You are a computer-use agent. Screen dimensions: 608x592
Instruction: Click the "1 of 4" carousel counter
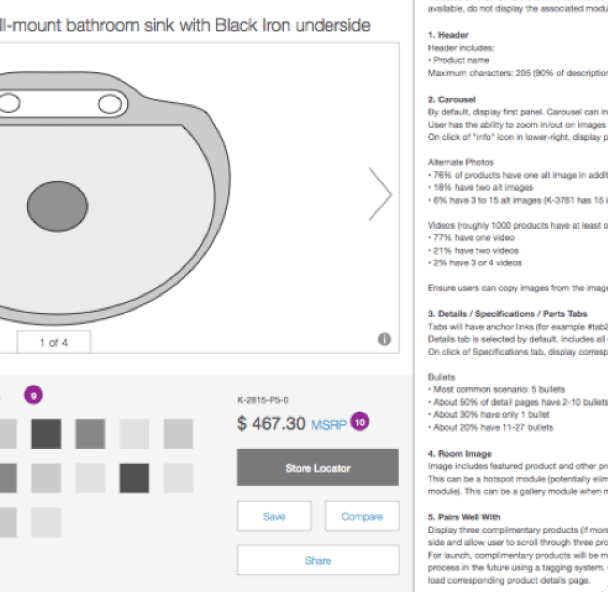click(x=54, y=342)
